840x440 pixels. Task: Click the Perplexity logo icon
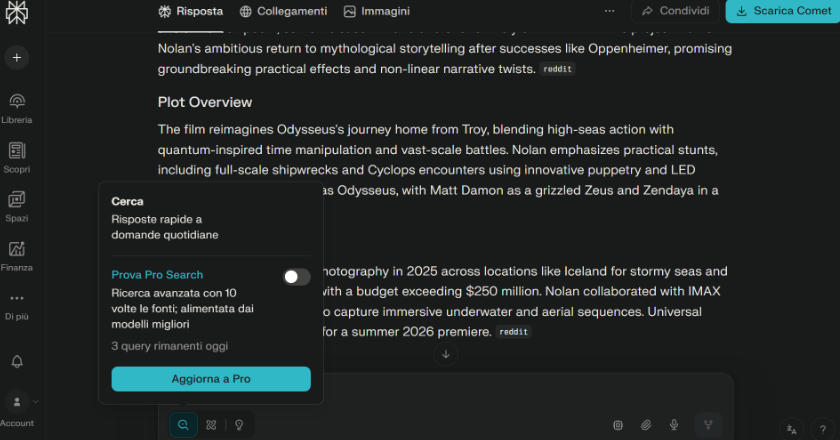tap(16, 12)
